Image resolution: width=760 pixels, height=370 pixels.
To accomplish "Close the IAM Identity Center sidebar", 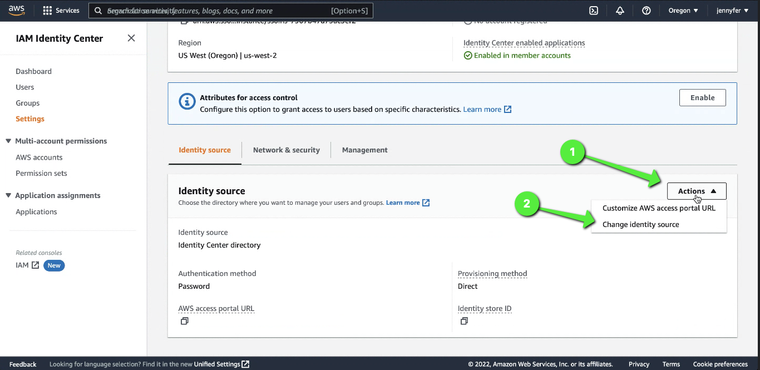I will coord(131,38).
